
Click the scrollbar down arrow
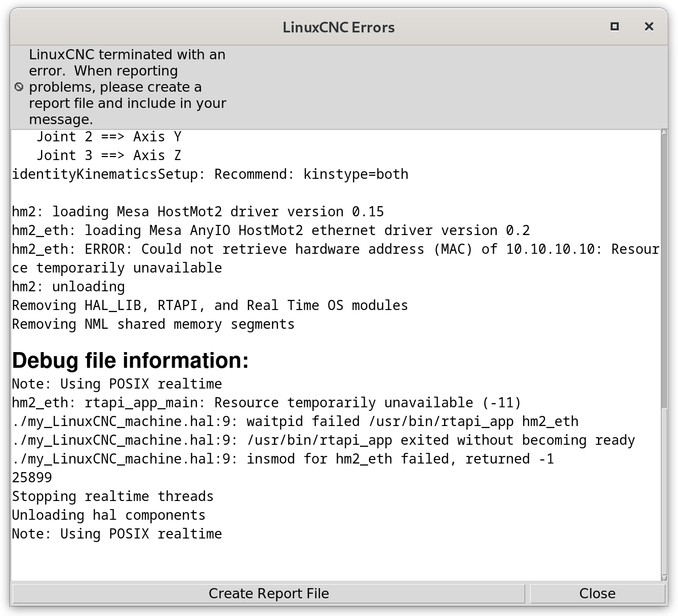click(x=664, y=577)
